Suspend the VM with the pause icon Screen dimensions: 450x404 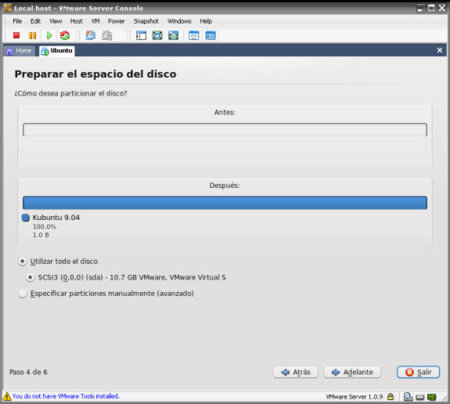[x=32, y=35]
